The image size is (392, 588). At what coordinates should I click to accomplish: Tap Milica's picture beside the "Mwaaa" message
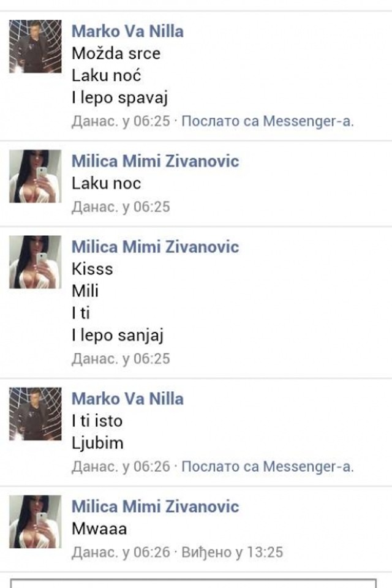click(x=35, y=522)
